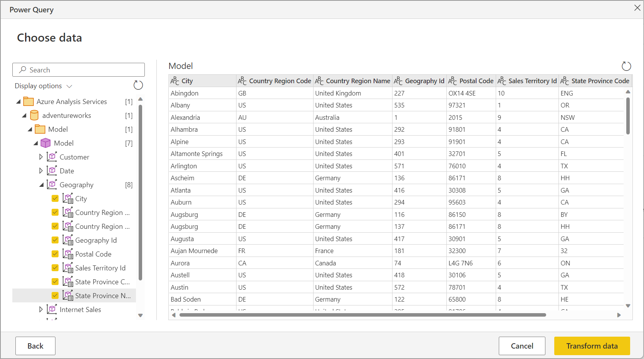Select the OX14 4SE postal code cell
The width and height of the screenshot is (644, 359).
pyautogui.click(x=471, y=93)
